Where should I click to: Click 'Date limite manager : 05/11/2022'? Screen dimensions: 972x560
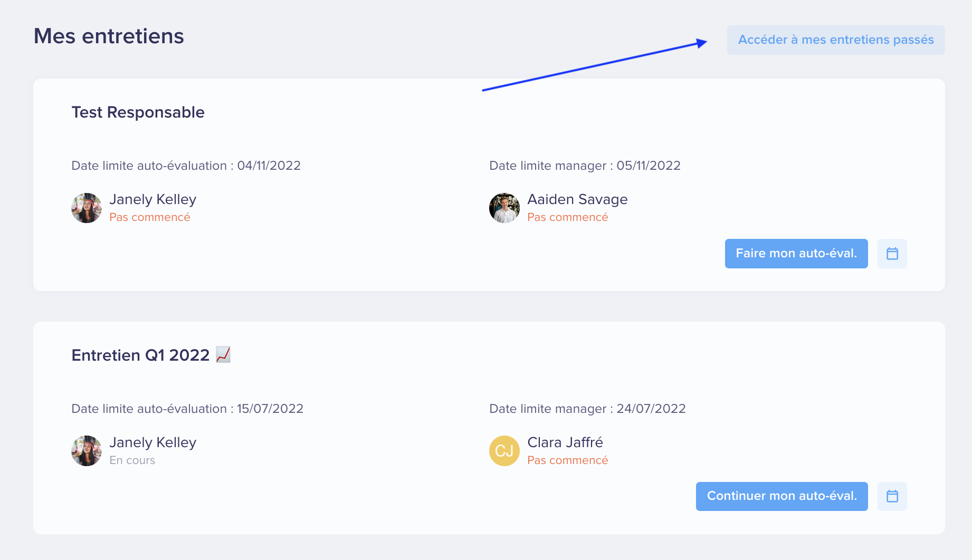click(585, 166)
